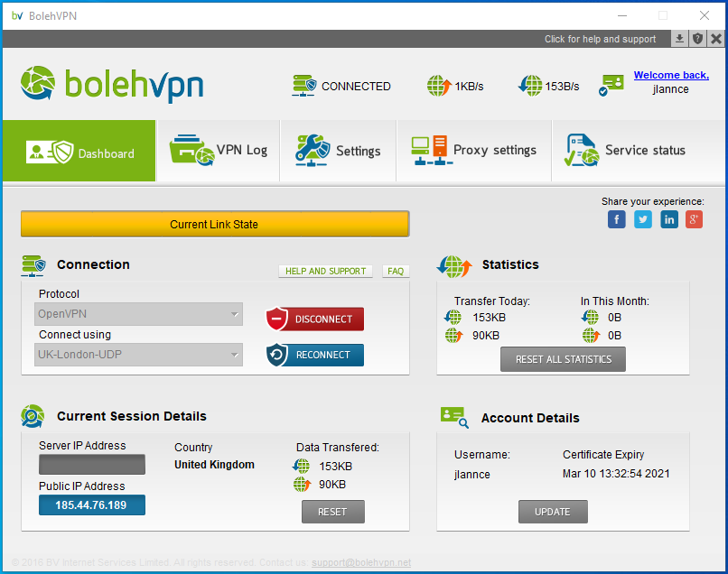Viewport: 728px width, 574px height.
Task: Click United Kingdom country text
Action: tap(214, 465)
